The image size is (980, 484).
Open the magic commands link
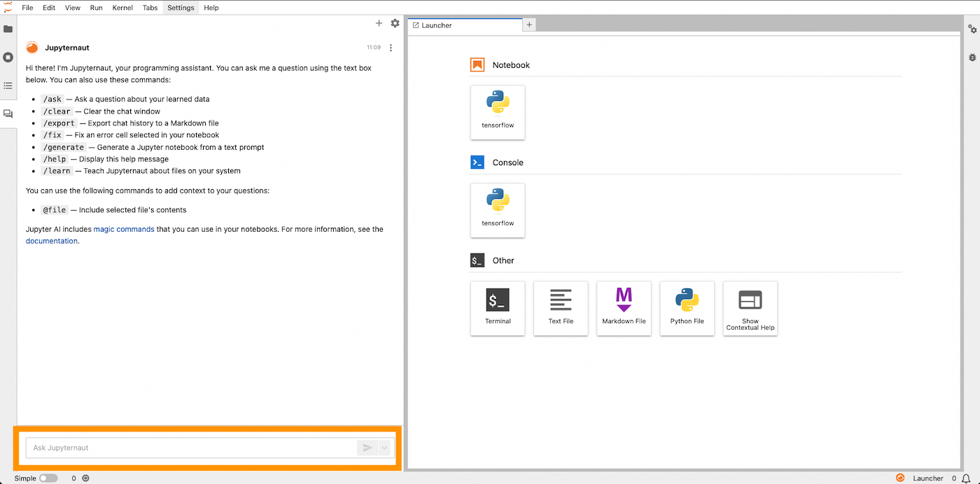(123, 229)
